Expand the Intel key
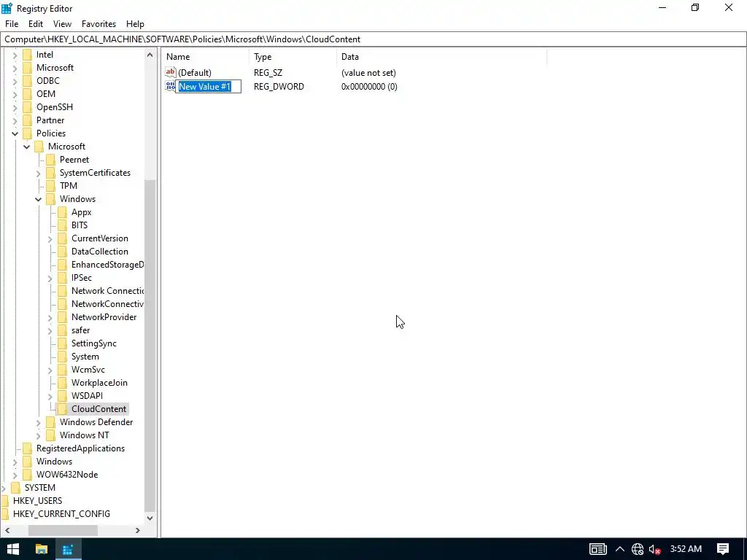747x560 pixels. point(15,55)
